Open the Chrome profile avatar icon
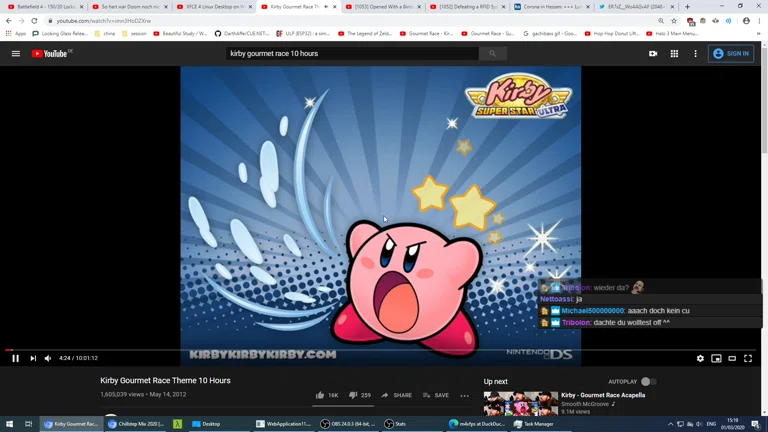This screenshot has height=432, width=768. click(x=746, y=21)
